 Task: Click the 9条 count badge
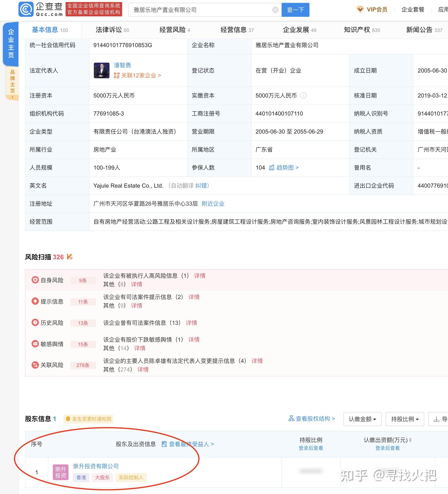[83, 280]
